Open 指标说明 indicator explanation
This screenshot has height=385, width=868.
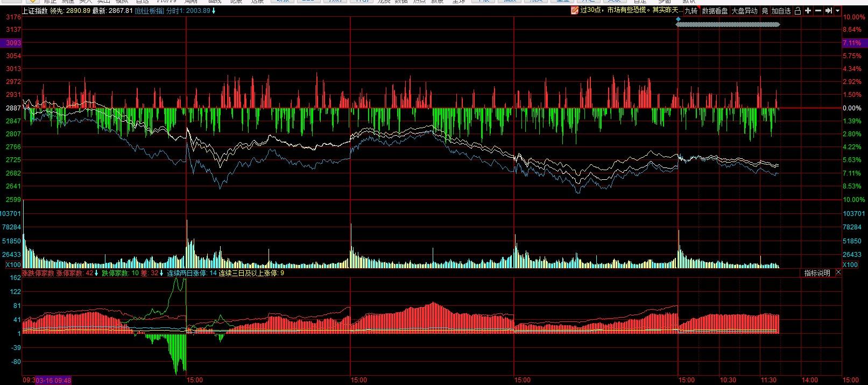817,273
